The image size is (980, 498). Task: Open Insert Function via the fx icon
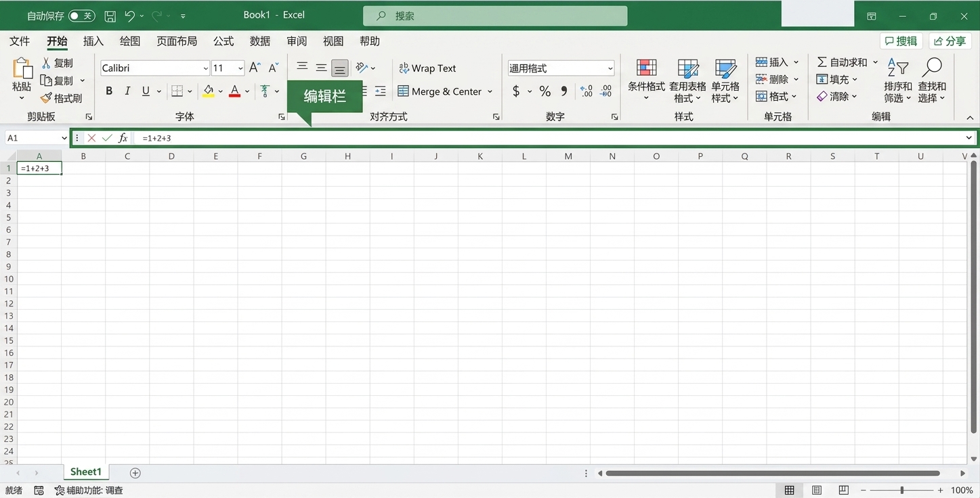point(123,138)
